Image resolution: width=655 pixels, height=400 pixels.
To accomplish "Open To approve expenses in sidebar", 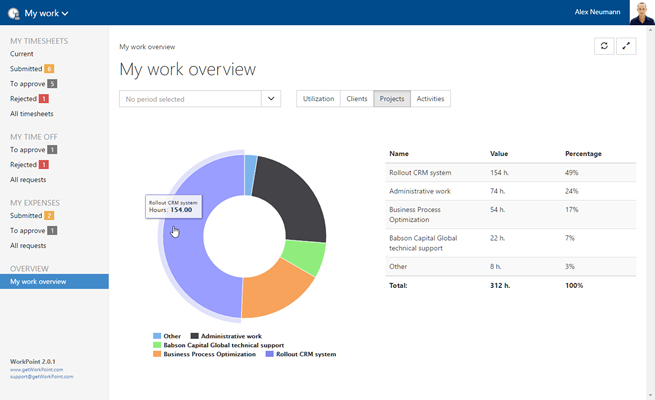I will click(28, 230).
